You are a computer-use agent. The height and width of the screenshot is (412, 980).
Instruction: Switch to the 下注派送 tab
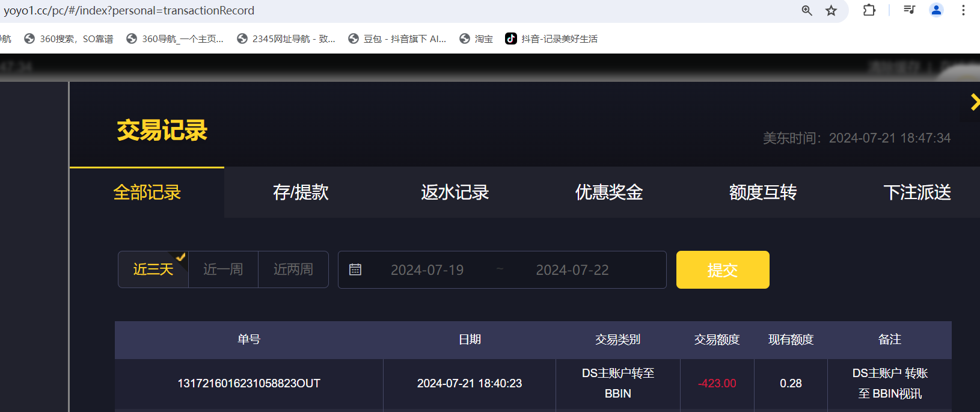coord(917,192)
